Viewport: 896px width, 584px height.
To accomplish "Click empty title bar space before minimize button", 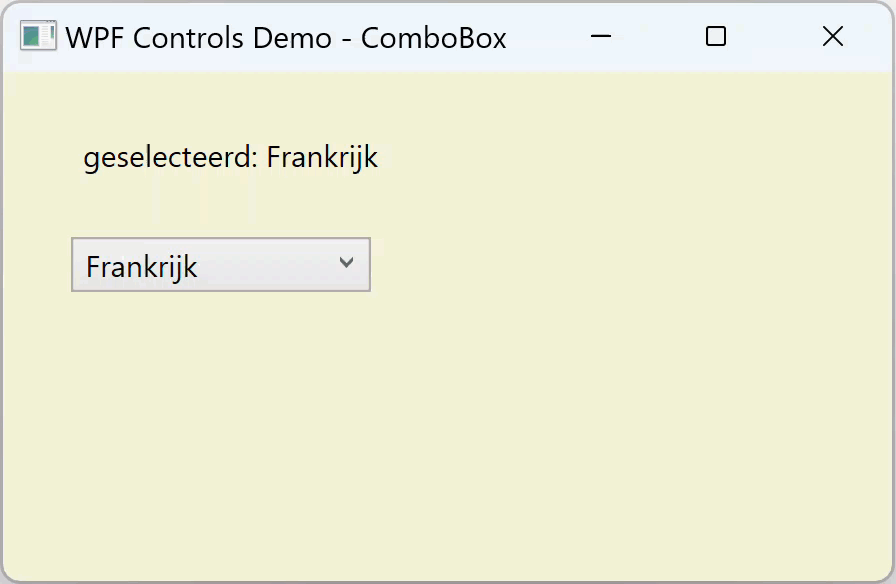I will click(545, 38).
